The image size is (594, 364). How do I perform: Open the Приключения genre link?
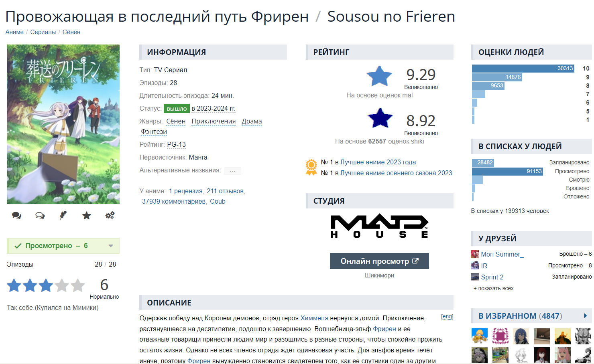click(214, 121)
